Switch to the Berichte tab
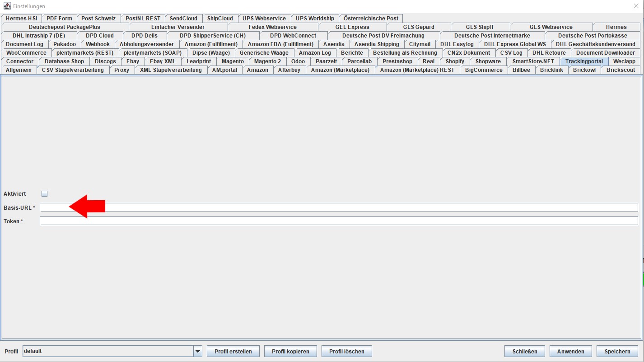 [352, 53]
